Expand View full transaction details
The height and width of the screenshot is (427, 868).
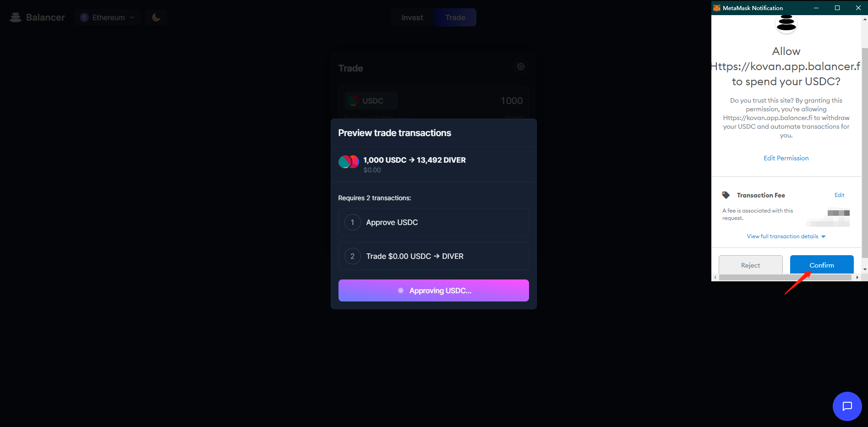(786, 236)
